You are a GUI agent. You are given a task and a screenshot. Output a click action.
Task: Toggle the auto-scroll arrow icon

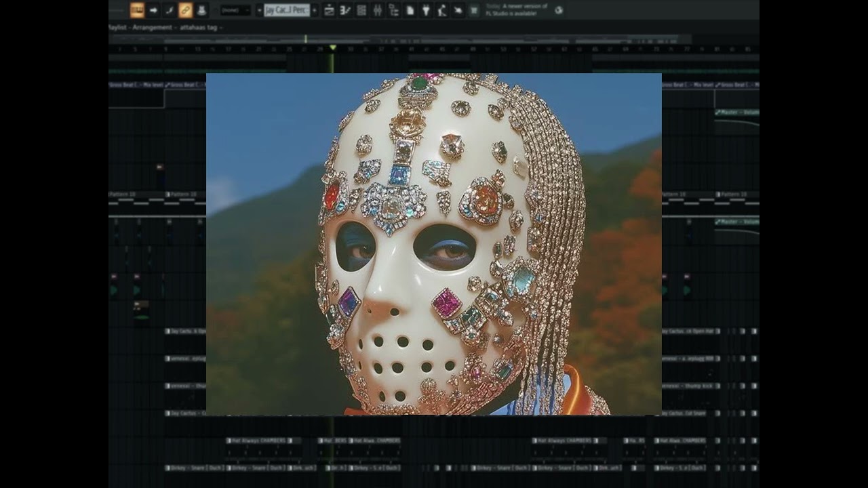(x=153, y=10)
